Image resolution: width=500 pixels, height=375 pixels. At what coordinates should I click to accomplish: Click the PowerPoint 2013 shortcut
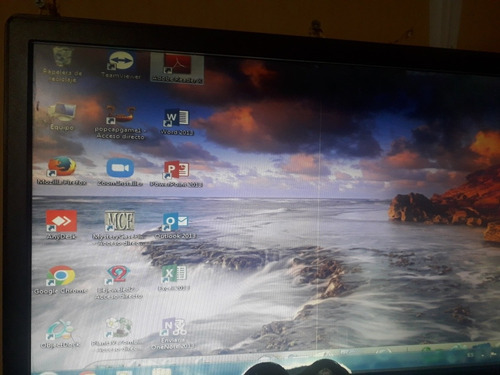tap(176, 174)
